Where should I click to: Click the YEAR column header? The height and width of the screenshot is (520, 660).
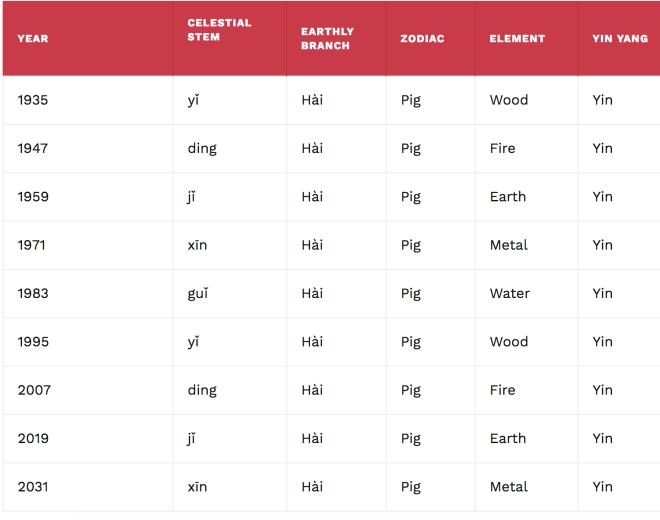tap(33, 39)
